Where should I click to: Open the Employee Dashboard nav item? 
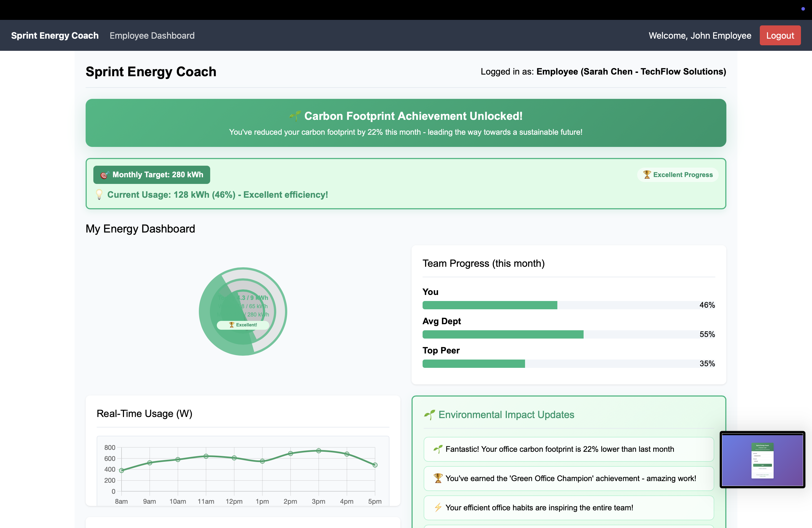152,35
